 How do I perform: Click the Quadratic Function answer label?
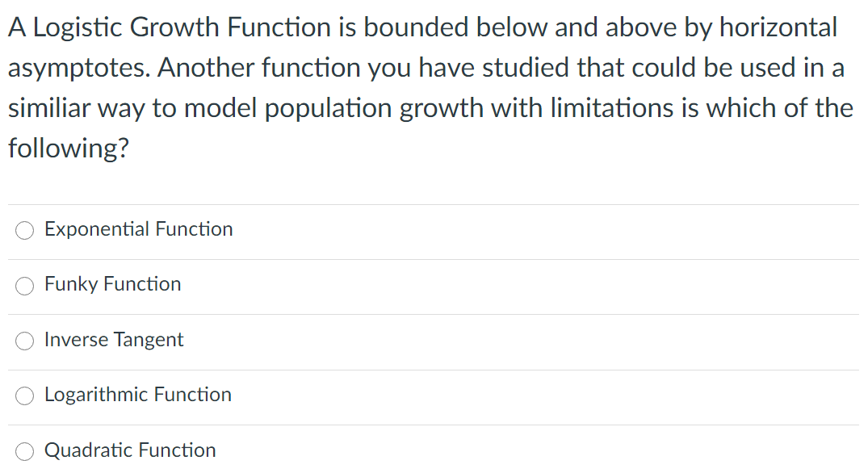point(130,450)
